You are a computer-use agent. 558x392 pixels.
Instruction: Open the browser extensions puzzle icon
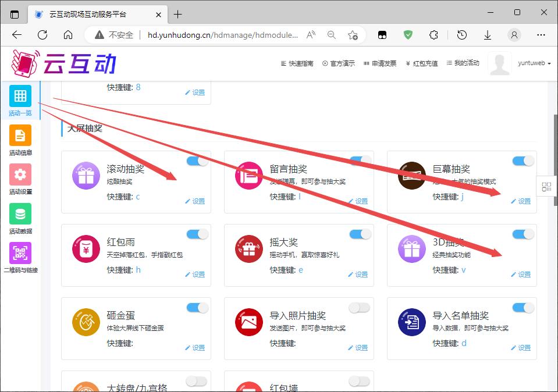coord(433,35)
